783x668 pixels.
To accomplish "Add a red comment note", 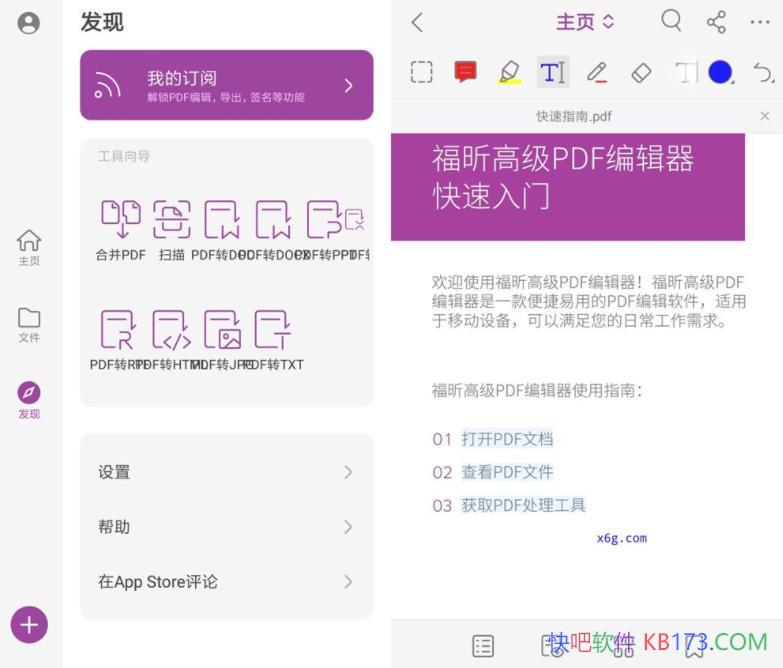I will click(465, 72).
